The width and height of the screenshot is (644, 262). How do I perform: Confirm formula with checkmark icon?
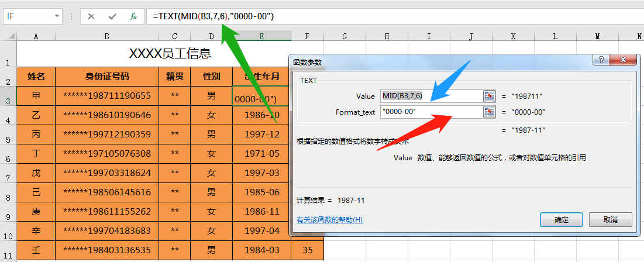click(x=112, y=17)
